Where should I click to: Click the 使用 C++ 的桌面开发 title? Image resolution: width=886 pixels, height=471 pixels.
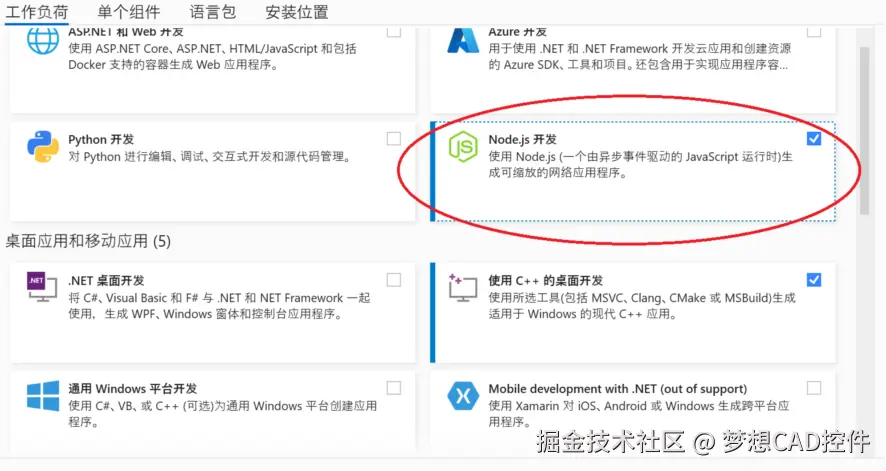pyautogui.click(x=545, y=281)
